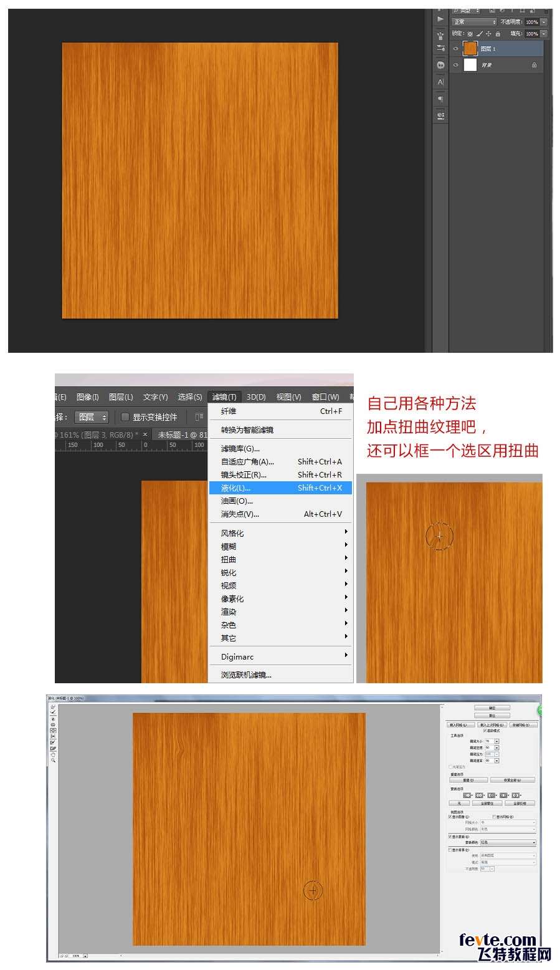Choose 液化(L)... from the filter menu
This screenshot has width=560, height=970.
click(x=280, y=488)
